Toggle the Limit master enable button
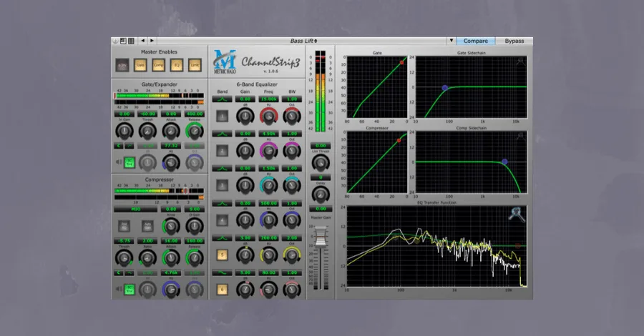644x336 pixels. click(x=195, y=65)
